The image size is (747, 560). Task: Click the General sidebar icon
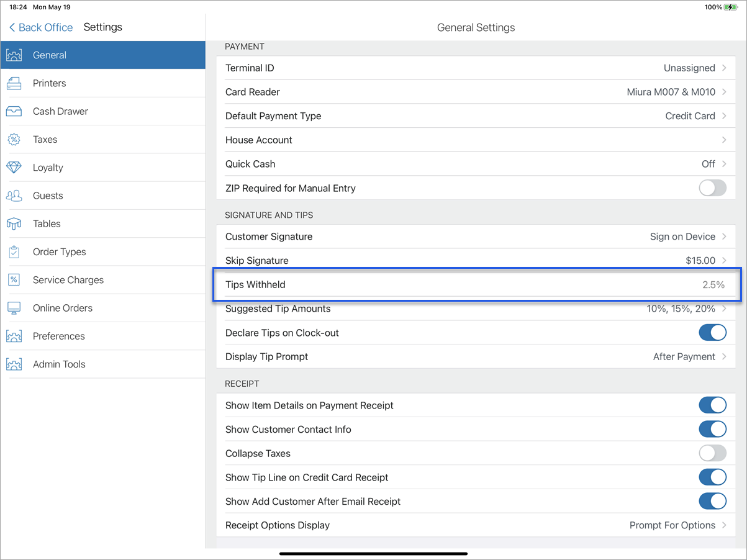[14, 55]
